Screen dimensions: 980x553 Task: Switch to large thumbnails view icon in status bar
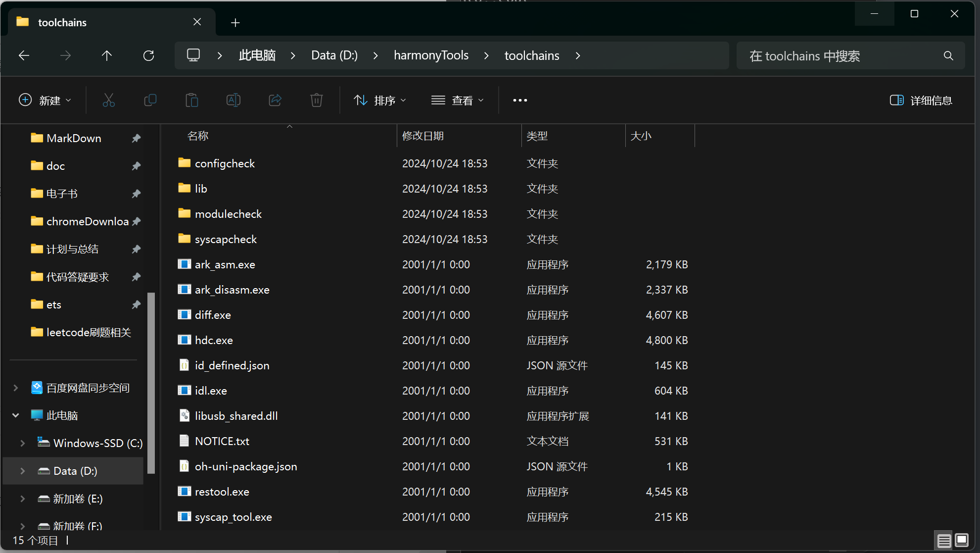tap(962, 540)
